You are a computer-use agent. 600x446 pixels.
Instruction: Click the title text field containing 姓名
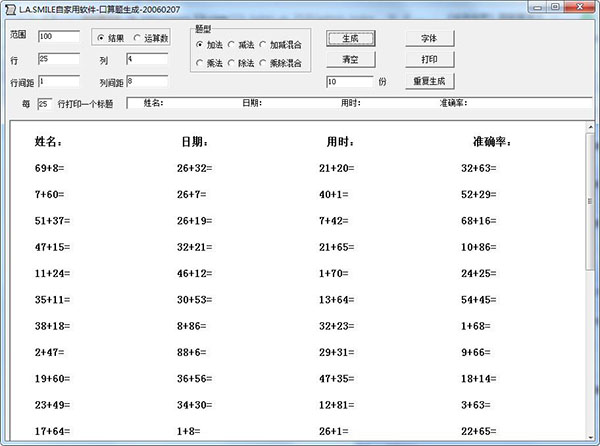coord(359,103)
